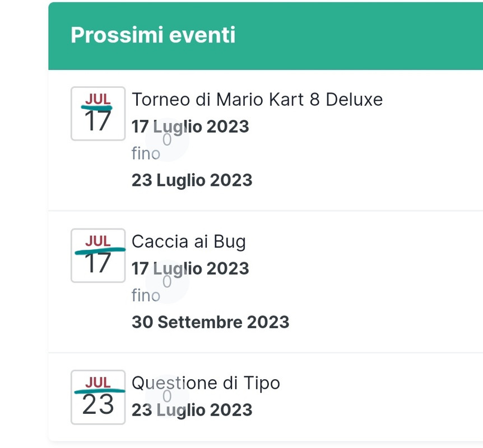This screenshot has height=448, width=483.
Task: Click the 'fino' label in Caccia ai Bug event
Action: (x=146, y=295)
